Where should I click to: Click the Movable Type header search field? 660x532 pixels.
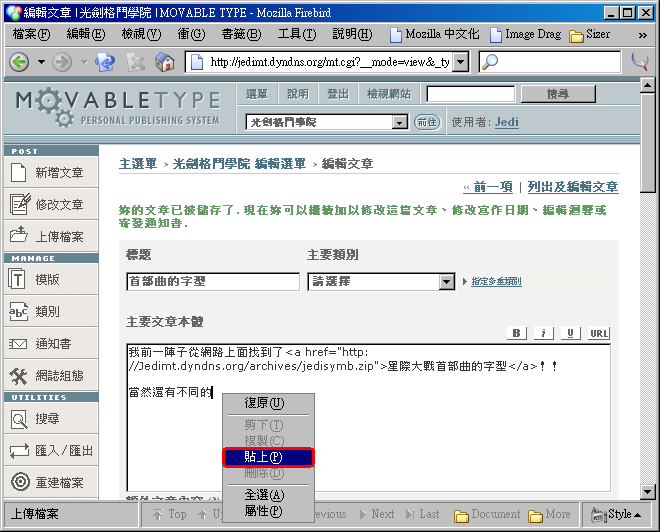click(471, 94)
